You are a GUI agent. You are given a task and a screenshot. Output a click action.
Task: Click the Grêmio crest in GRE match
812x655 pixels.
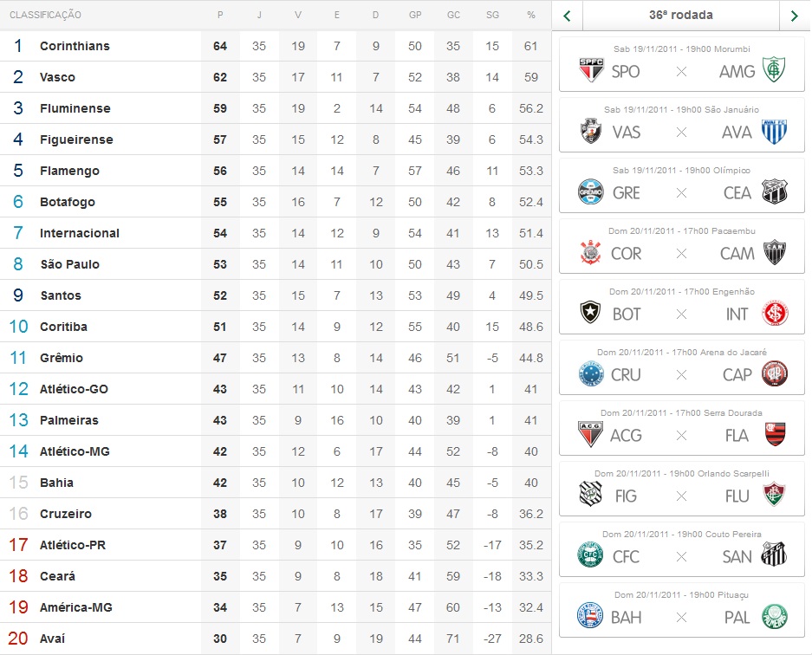[591, 191]
